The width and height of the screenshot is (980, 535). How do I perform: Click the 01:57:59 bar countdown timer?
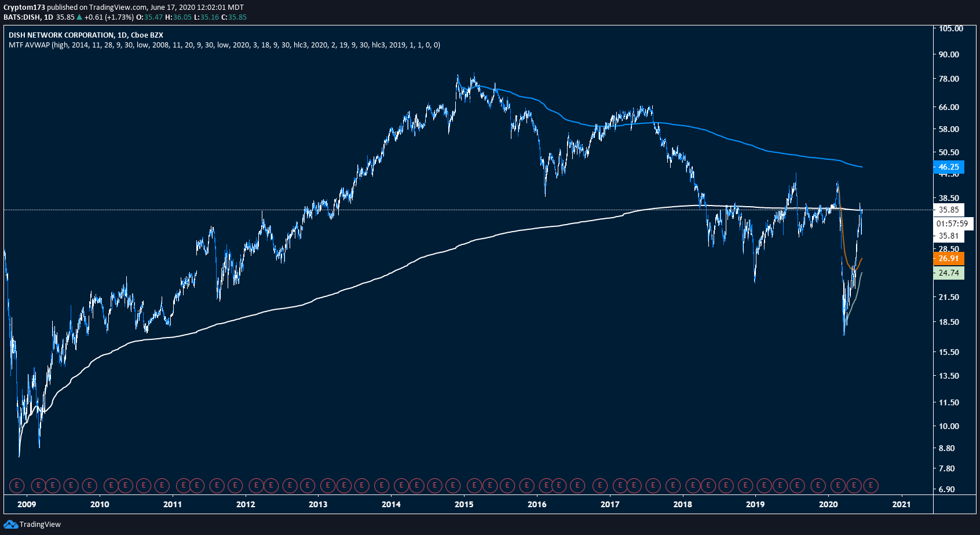(x=952, y=223)
